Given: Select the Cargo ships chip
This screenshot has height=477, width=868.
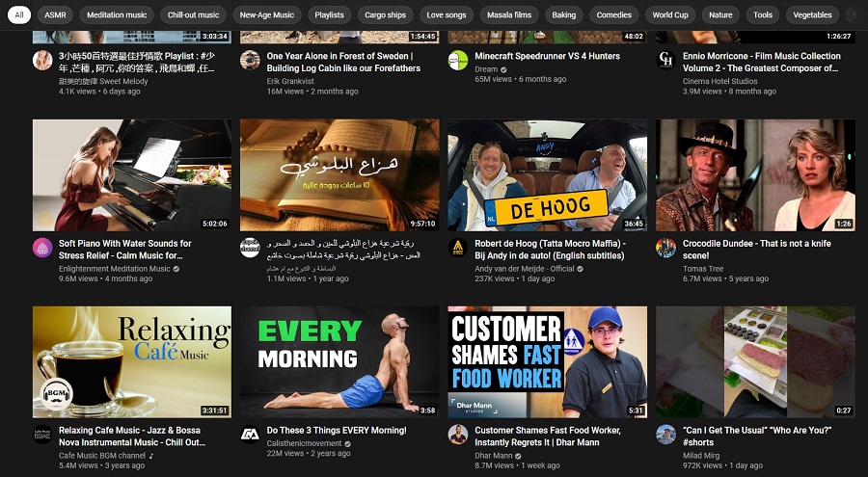Looking at the screenshot, I should 385,15.
